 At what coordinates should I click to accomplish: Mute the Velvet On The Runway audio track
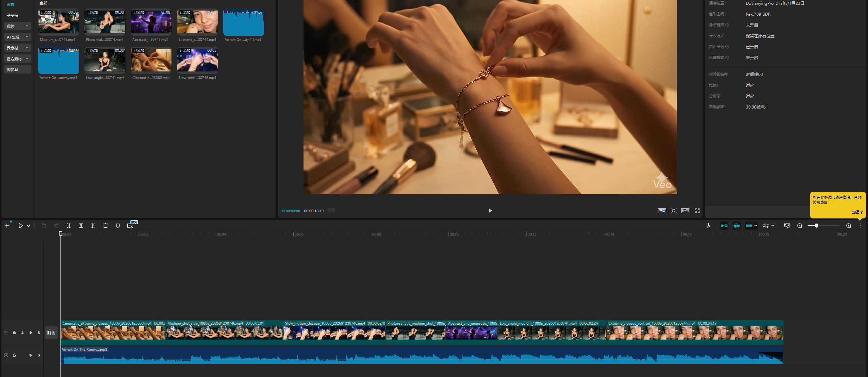tap(31, 355)
